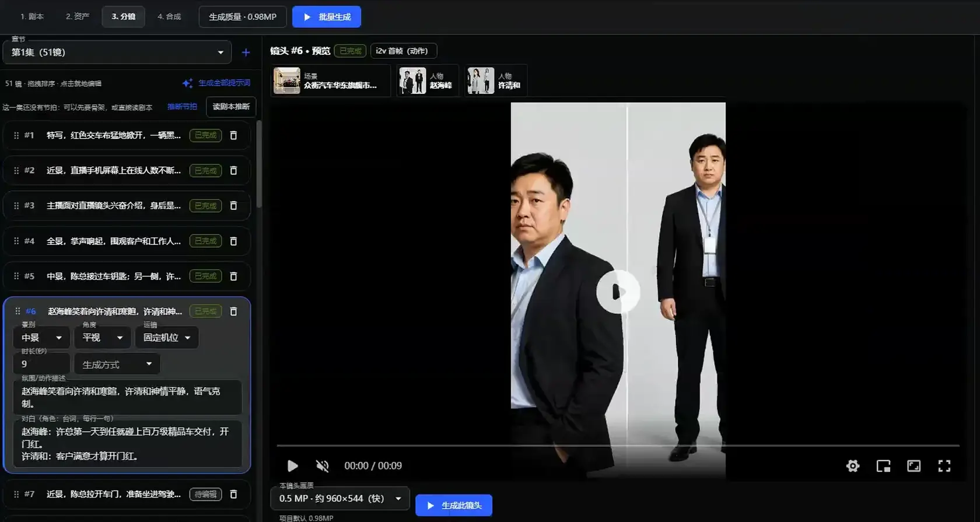Expand the 生成方式 dropdown
Screen dimensions: 980x522
117,364
